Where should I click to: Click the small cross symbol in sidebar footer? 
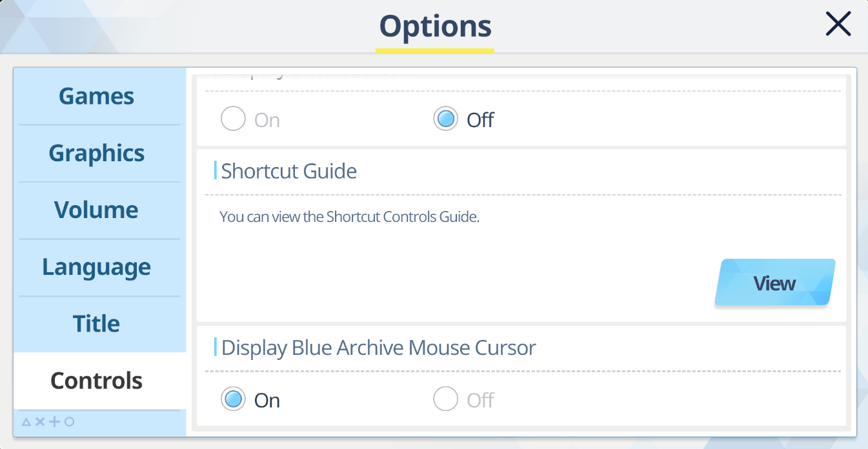pos(40,423)
